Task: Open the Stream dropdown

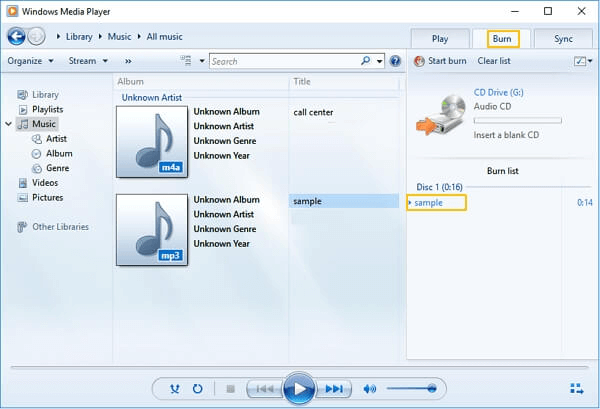Action: tap(88, 61)
